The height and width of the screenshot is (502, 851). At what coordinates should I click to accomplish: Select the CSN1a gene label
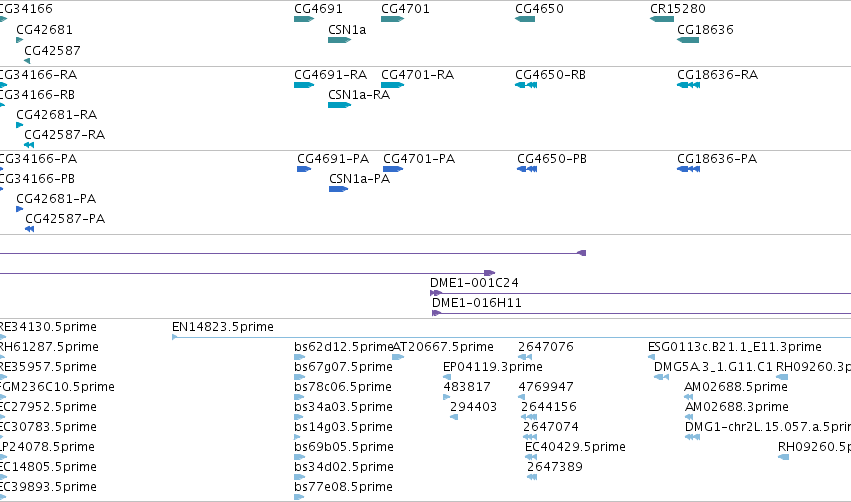(x=347, y=30)
